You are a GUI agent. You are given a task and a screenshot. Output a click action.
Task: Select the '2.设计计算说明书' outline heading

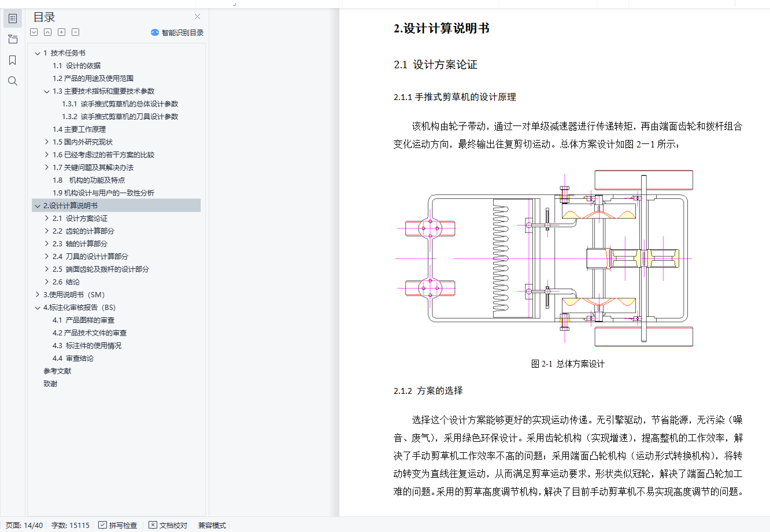pyautogui.click(x=116, y=206)
